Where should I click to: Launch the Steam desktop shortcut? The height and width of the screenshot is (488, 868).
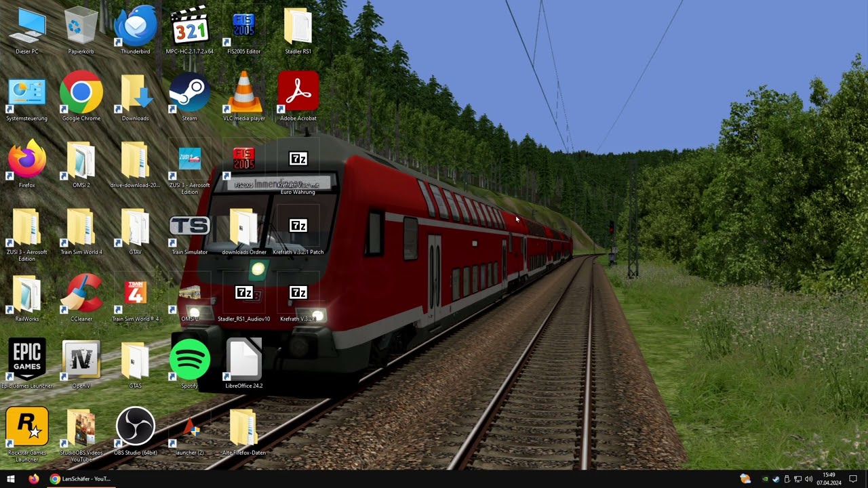190,98
